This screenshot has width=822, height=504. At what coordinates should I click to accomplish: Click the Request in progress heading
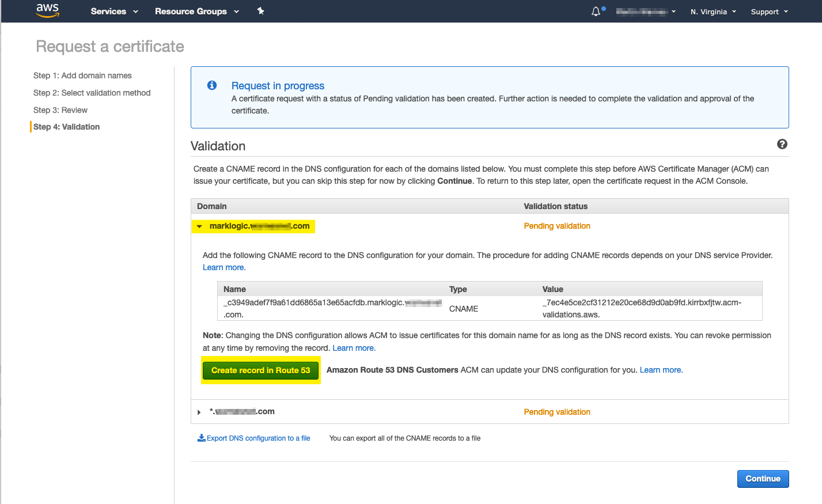tap(278, 86)
